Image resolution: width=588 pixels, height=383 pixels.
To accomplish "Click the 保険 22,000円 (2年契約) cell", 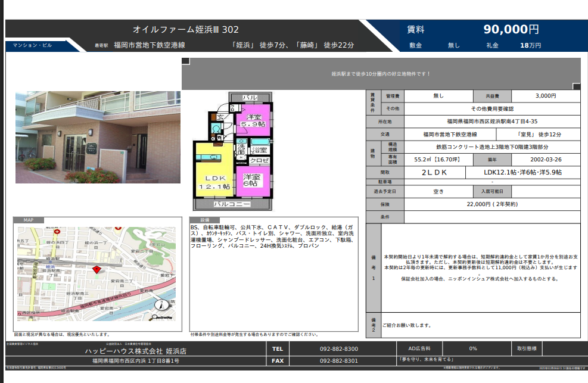I will click(x=492, y=204).
